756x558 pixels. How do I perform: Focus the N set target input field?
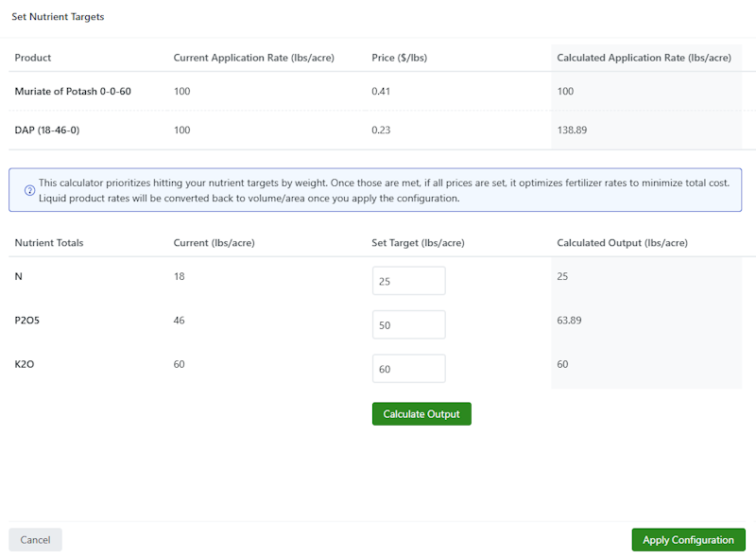(408, 281)
